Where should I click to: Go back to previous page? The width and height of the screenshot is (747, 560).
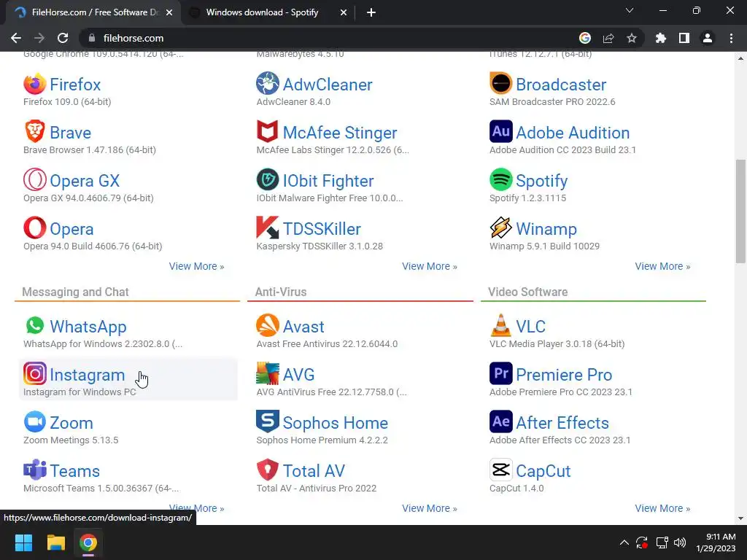[16, 38]
